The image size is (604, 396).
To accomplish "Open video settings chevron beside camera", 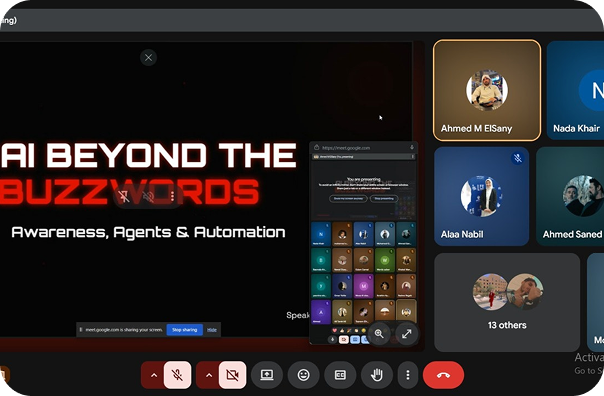I will pyautogui.click(x=208, y=375).
